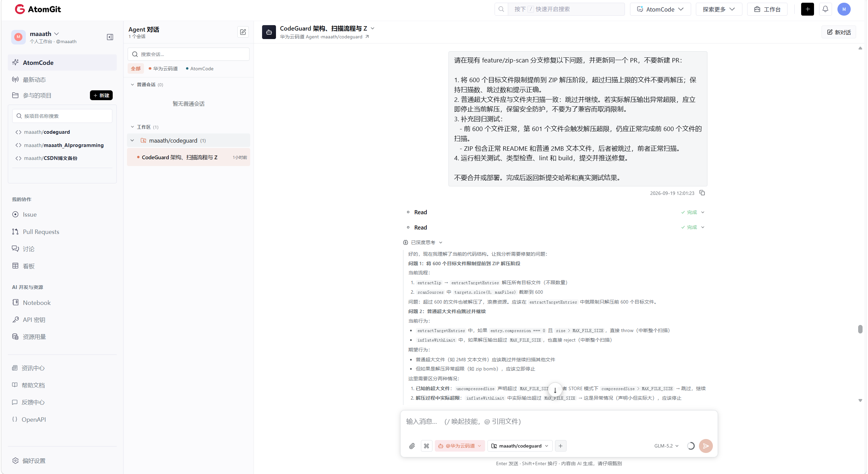This screenshot has width=868, height=474.
Task: Open external link next to maaath/codeguard
Action: [367, 37]
